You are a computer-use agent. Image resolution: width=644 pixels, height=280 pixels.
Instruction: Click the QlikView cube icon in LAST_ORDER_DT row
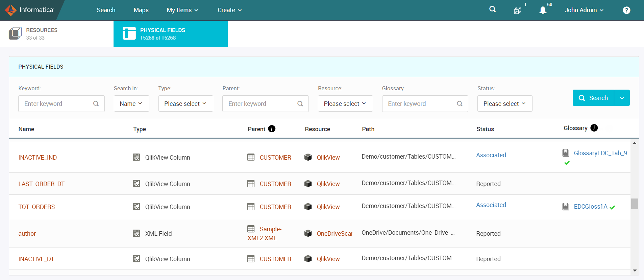coord(308,184)
